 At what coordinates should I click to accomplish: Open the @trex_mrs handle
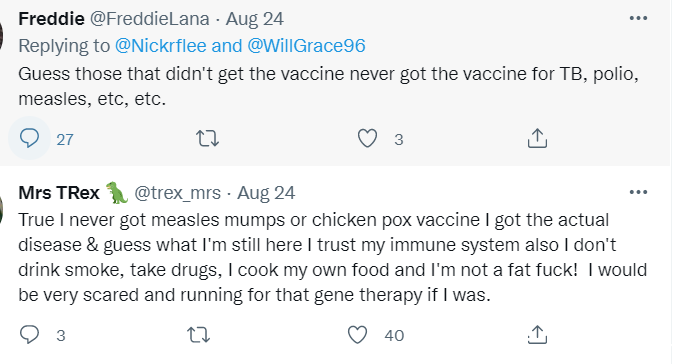(x=178, y=193)
